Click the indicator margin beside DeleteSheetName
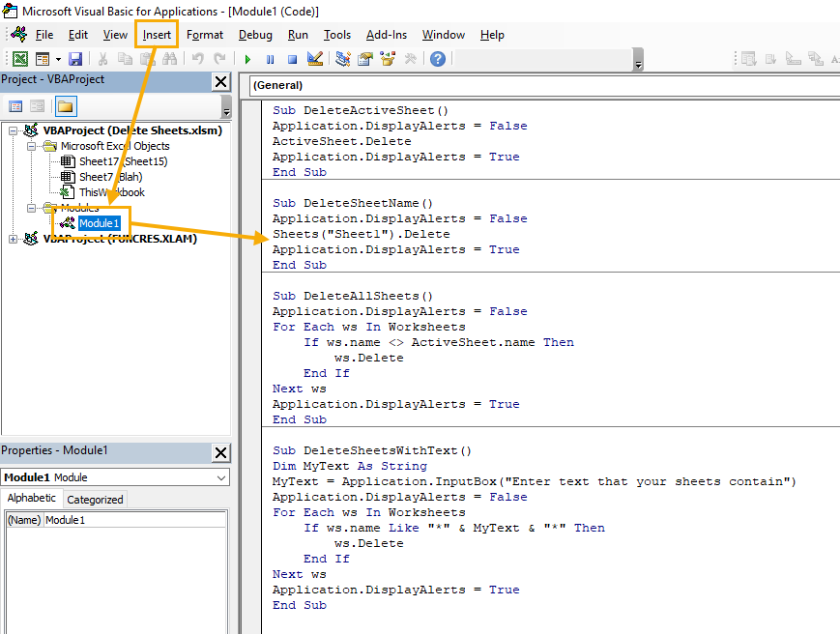 [251, 204]
